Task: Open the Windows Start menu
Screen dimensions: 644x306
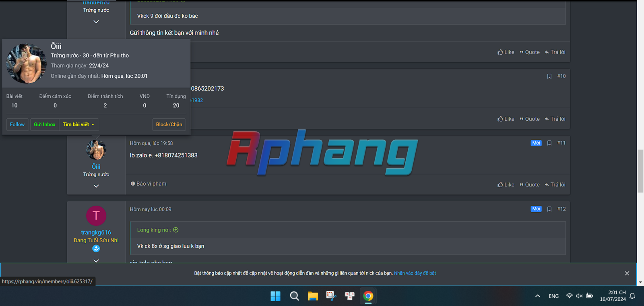Action: click(276, 296)
